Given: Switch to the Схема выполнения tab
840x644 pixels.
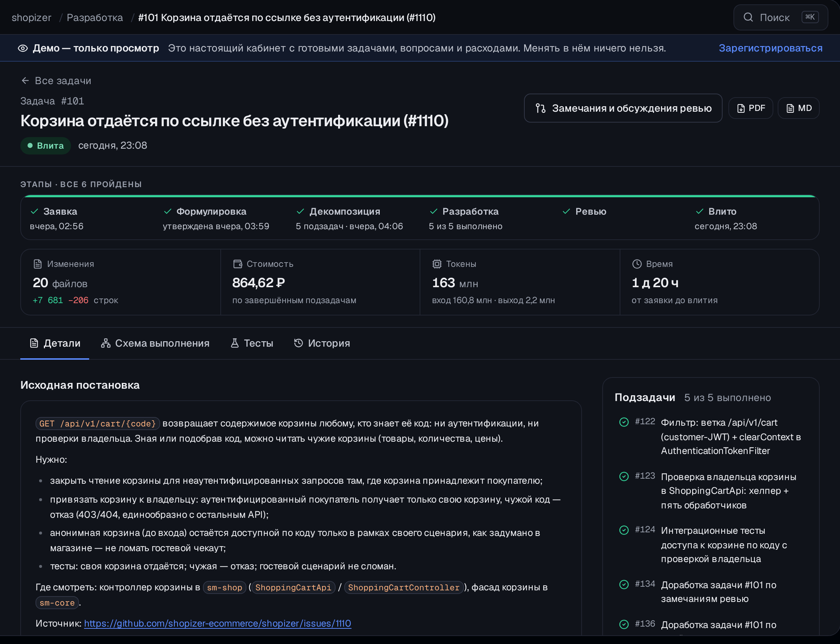Looking at the screenshot, I should [x=155, y=343].
